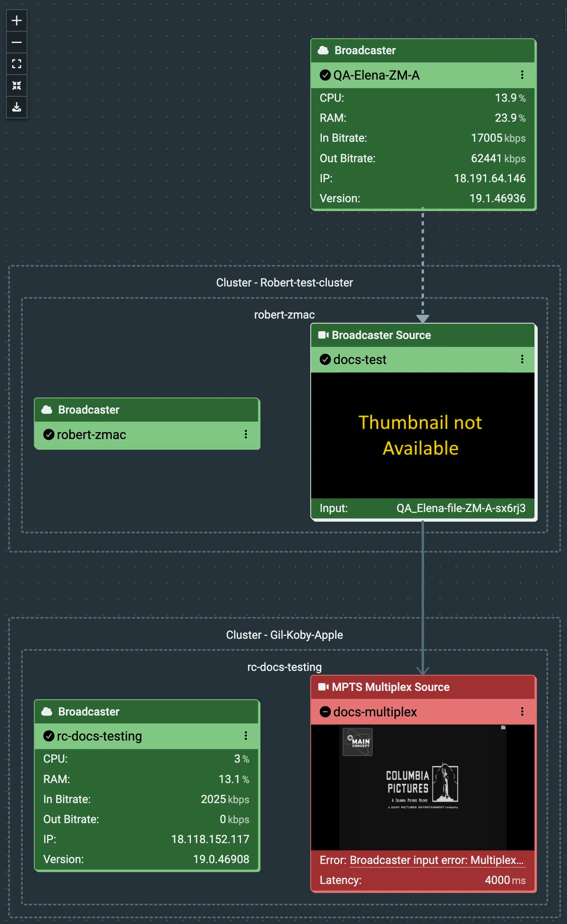Click the docs-multiplex error status icon
567x924 pixels.
coord(325,712)
